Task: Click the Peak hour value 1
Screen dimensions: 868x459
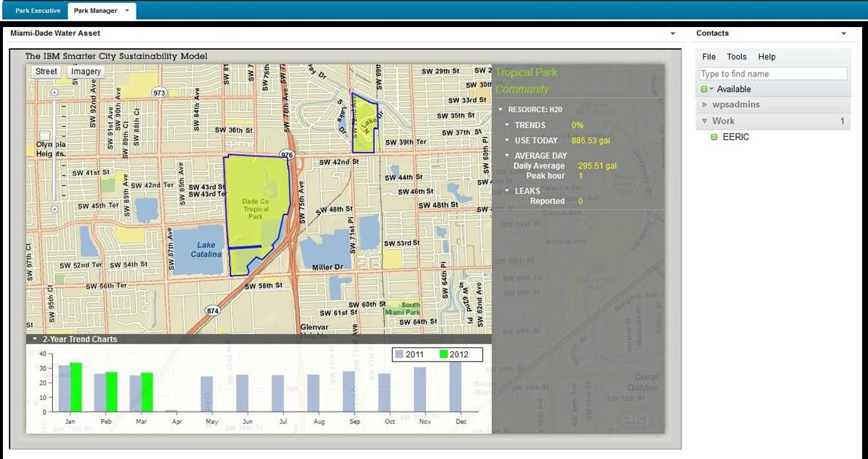Action: tap(580, 176)
